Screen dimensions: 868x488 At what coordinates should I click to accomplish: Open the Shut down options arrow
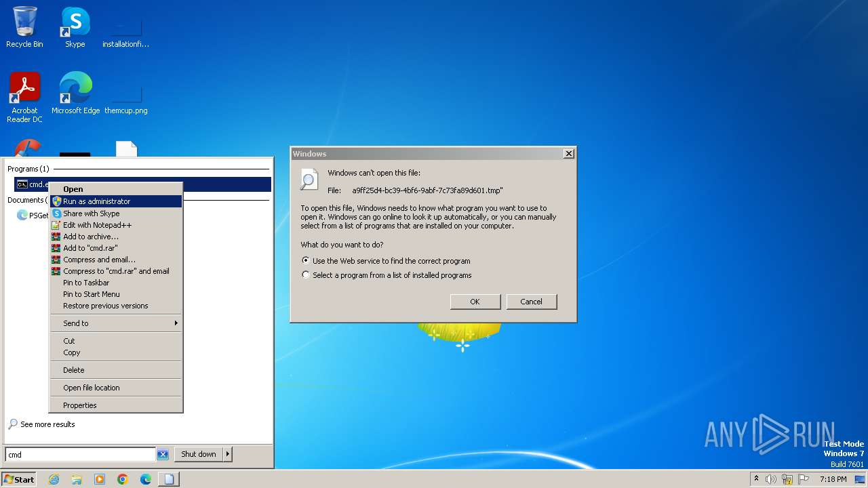point(227,454)
